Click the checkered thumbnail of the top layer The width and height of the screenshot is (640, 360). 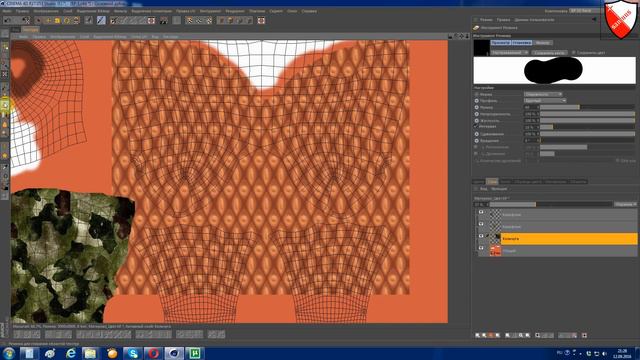coord(495,214)
